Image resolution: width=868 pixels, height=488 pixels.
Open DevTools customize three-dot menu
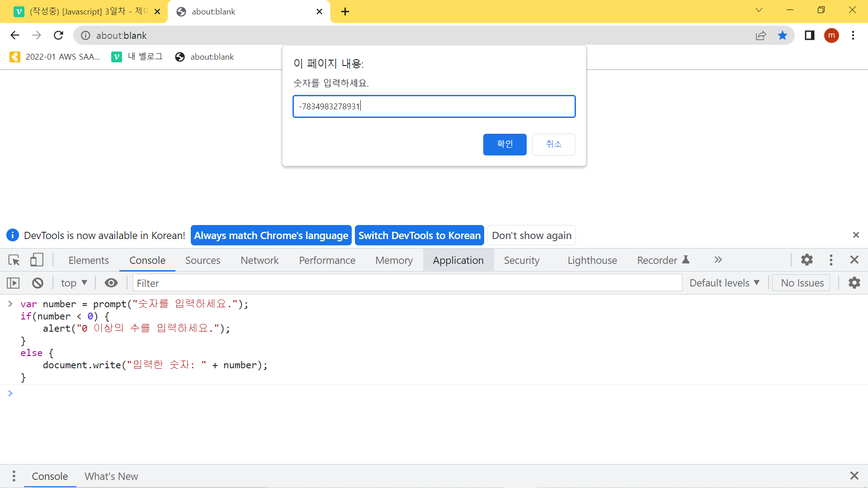[830, 260]
